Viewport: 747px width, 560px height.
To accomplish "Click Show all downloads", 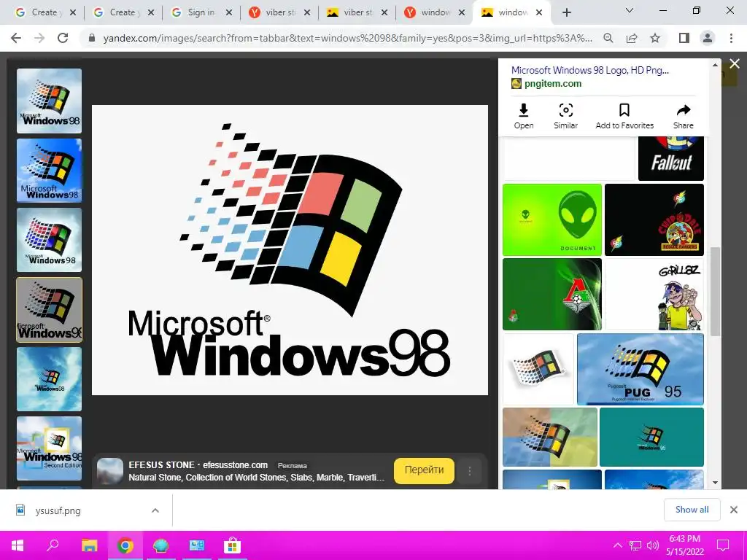I will (692, 510).
